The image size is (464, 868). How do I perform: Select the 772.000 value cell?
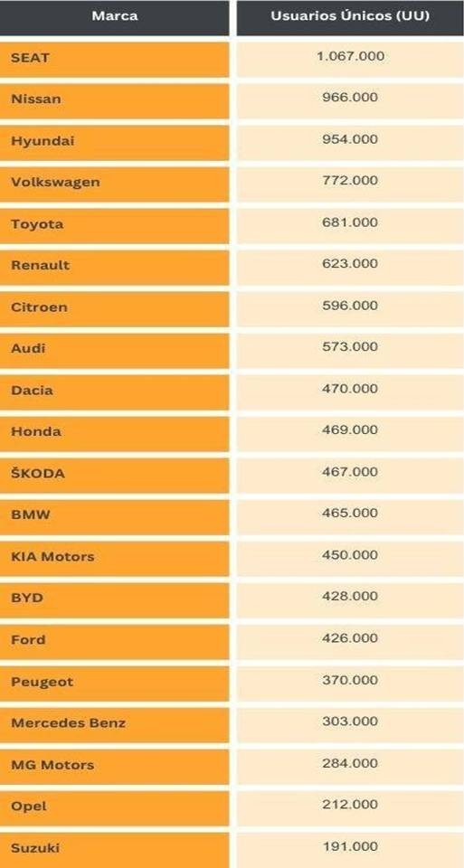(350, 184)
